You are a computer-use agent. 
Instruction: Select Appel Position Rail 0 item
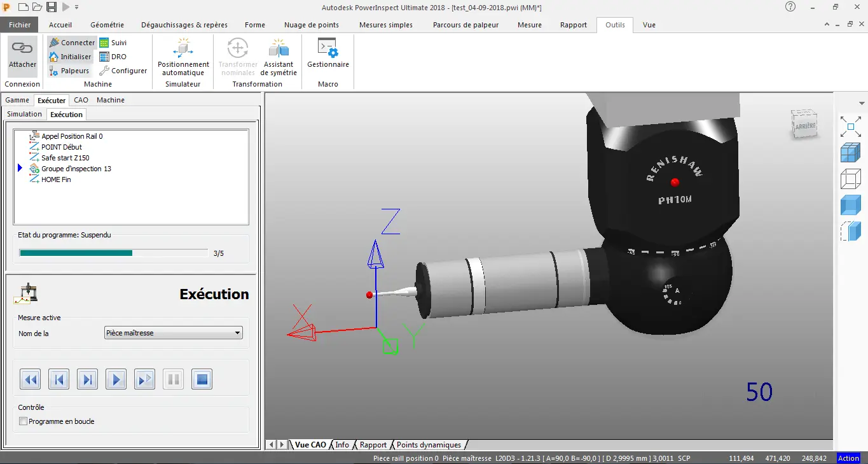(72, 136)
